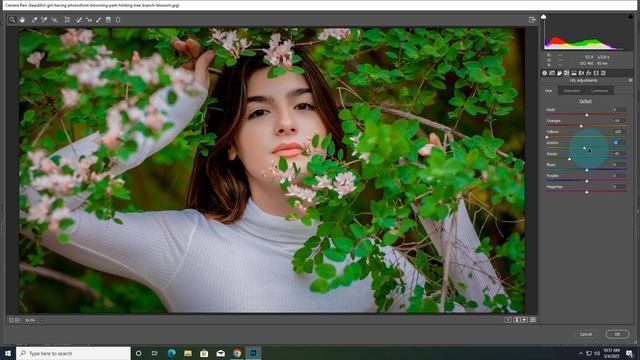Click the Default link in HSL panel
Viewport: 640px width, 360px height.
tap(585, 101)
